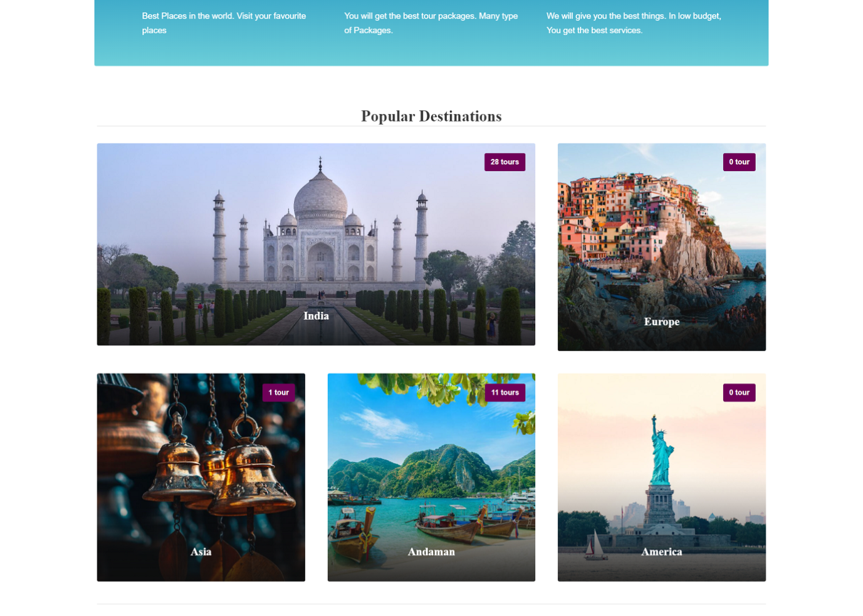Click the 11 tours badge on Andaman
Viewport: 863px width, 616px height.
click(x=505, y=392)
